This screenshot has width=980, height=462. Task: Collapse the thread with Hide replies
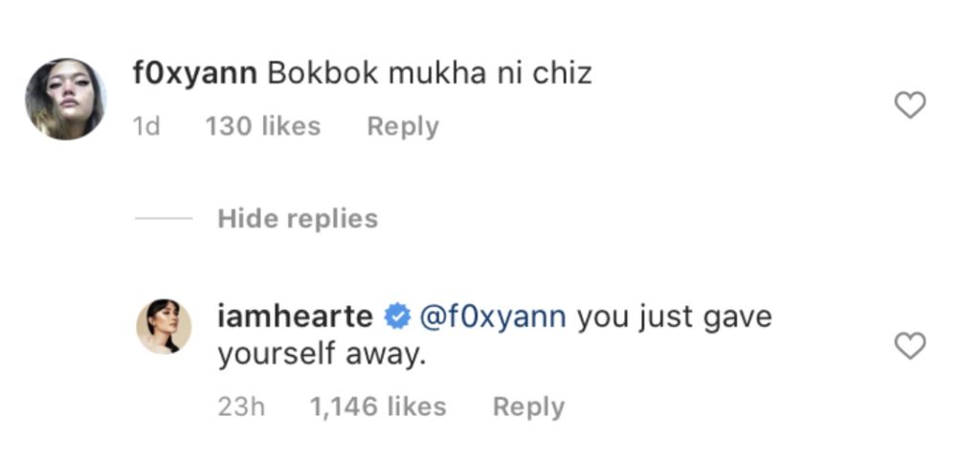point(298,219)
